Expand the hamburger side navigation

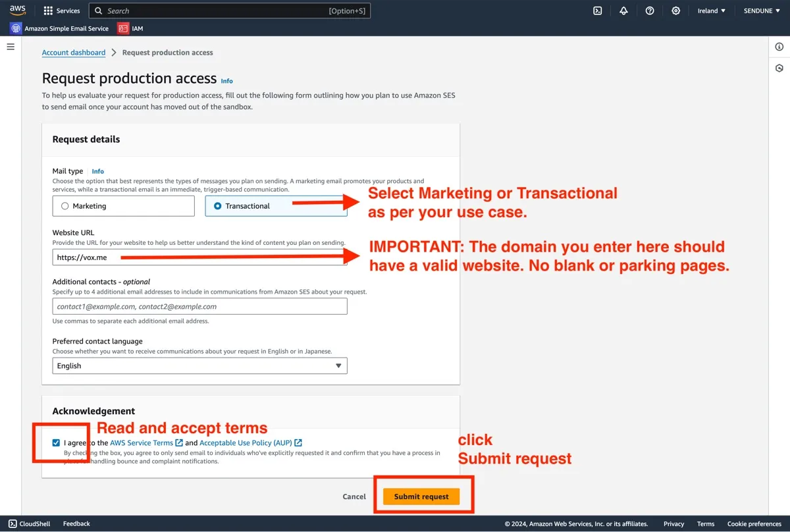click(x=11, y=47)
